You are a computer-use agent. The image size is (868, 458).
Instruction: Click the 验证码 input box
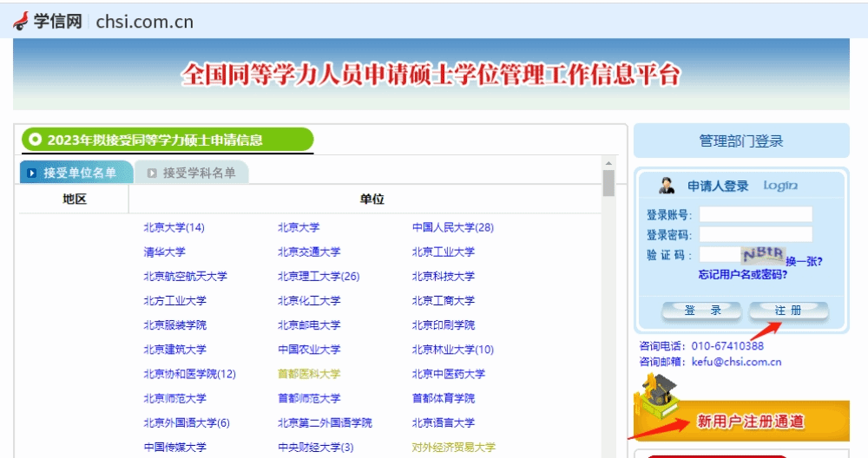coord(719,255)
